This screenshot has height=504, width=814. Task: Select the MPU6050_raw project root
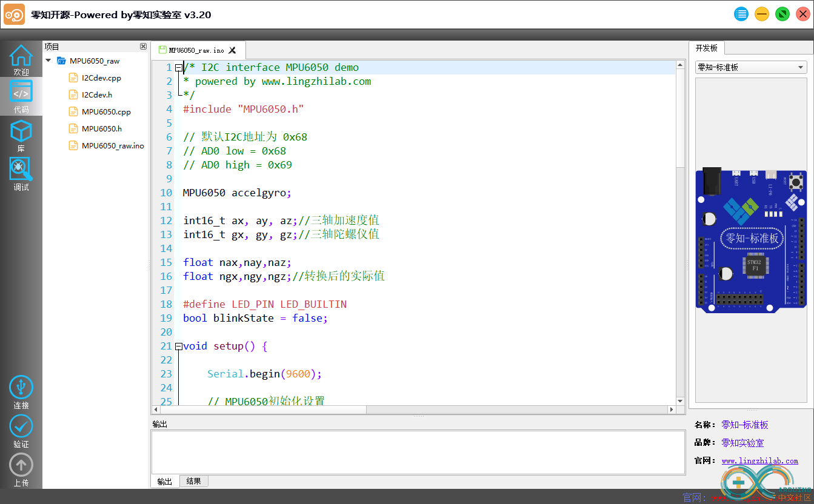click(95, 61)
